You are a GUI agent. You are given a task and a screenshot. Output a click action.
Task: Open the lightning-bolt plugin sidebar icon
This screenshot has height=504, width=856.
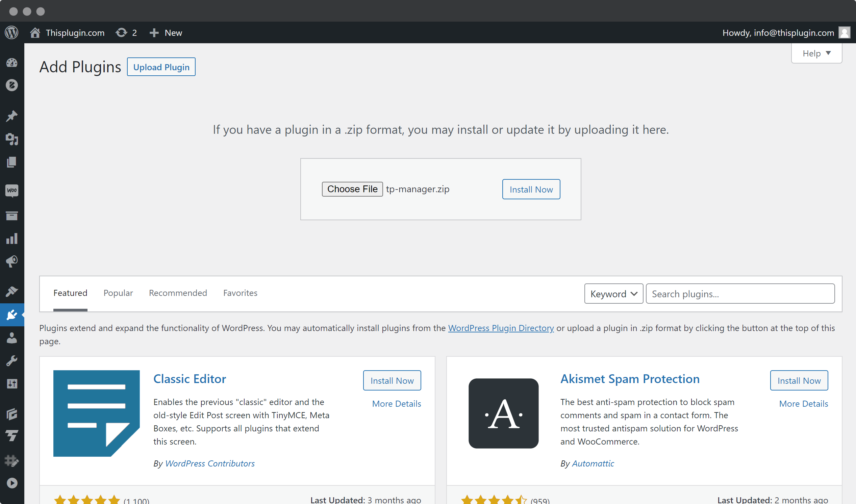(x=12, y=436)
